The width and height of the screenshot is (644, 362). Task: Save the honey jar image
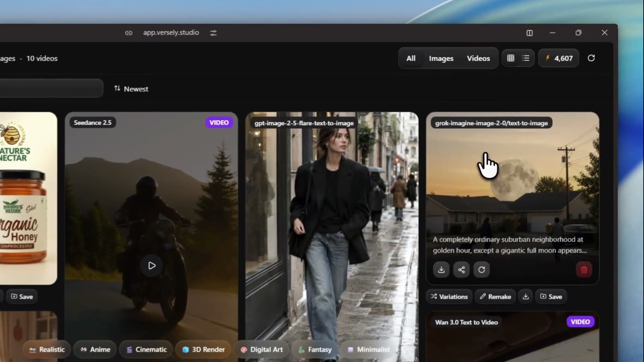[22, 296]
